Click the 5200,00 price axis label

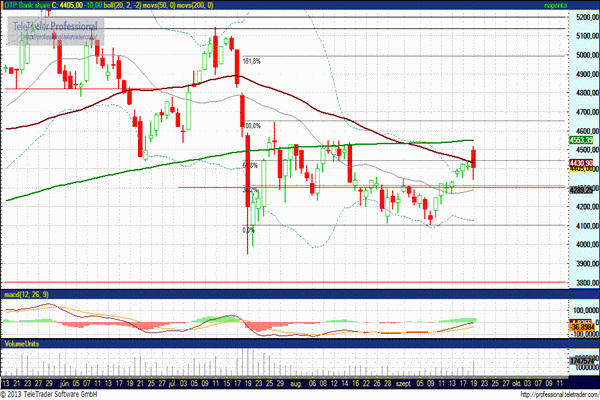[585, 18]
